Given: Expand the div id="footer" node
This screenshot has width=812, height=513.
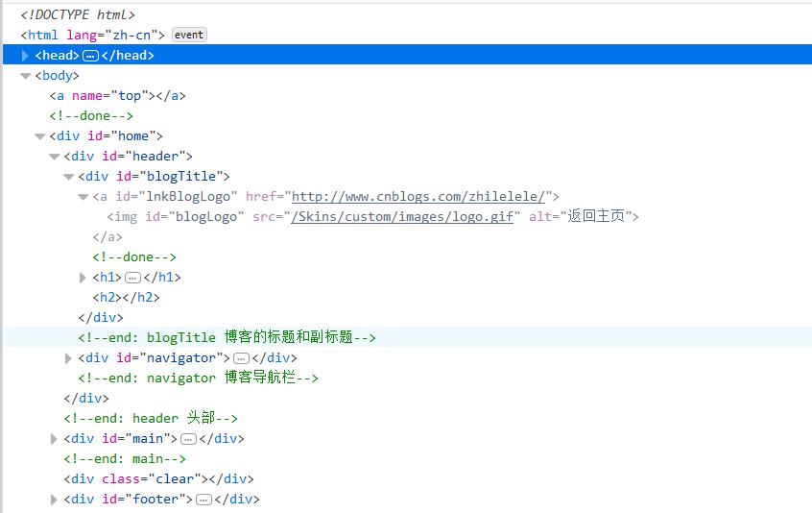Looking at the screenshot, I should (54, 500).
